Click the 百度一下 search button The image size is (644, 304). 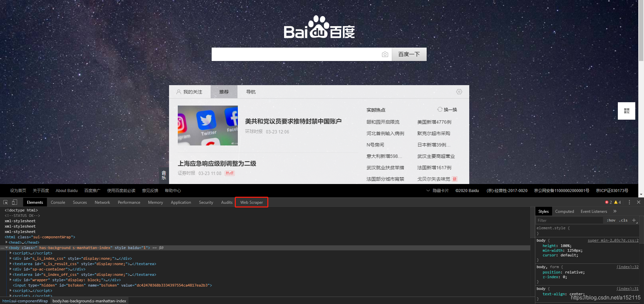coord(409,54)
